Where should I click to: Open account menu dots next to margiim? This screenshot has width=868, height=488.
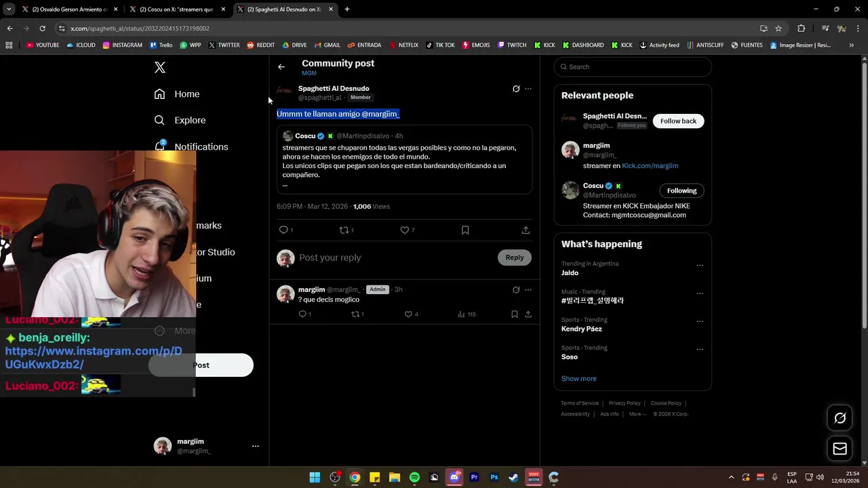point(256,446)
